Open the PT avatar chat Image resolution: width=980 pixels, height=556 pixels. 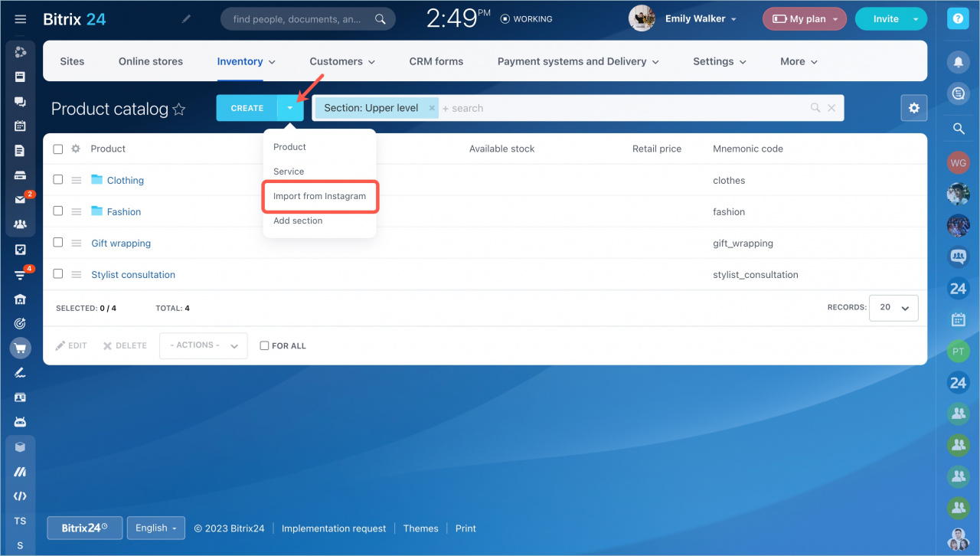tap(959, 352)
